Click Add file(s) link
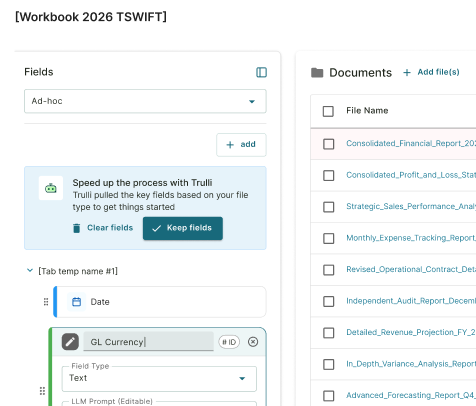The width and height of the screenshot is (476, 406). (x=431, y=72)
